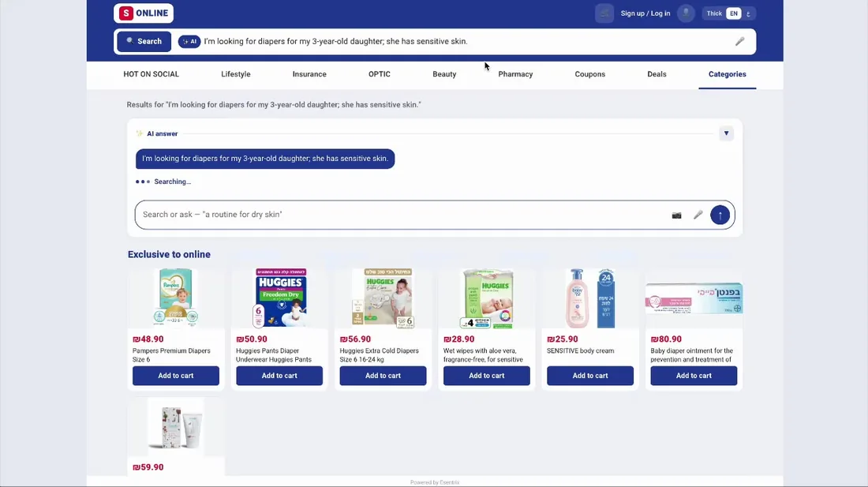Add Huggies Extra Cold Diapers to cart
Viewport: 868px width, 487px height.
coord(383,376)
